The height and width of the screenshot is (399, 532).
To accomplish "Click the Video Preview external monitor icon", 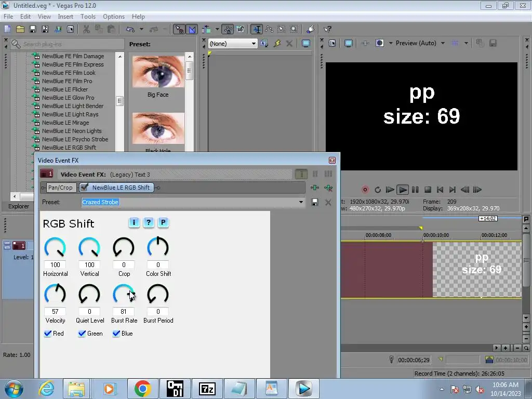I will pyautogui.click(x=349, y=43).
